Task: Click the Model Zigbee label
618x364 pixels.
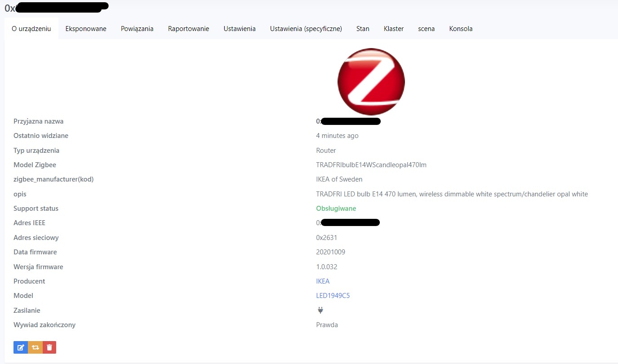Action: (35, 165)
